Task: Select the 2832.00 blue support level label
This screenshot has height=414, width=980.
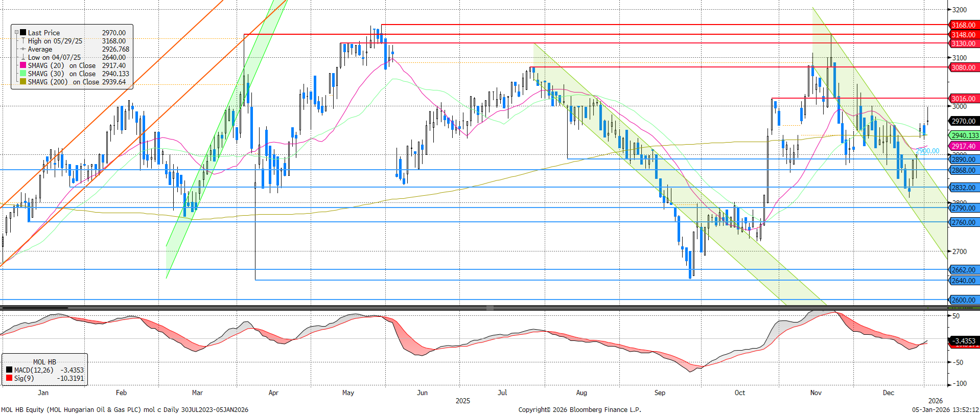Action: pyautogui.click(x=963, y=188)
